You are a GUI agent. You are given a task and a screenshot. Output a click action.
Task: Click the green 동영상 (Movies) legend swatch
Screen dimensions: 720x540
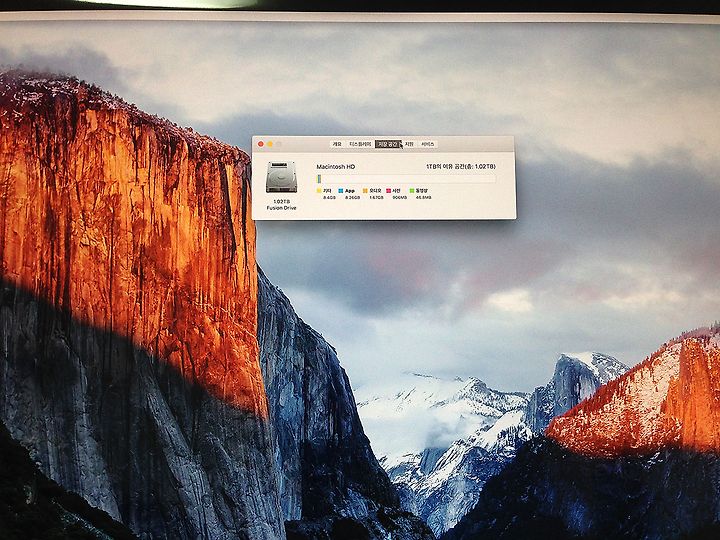412,191
